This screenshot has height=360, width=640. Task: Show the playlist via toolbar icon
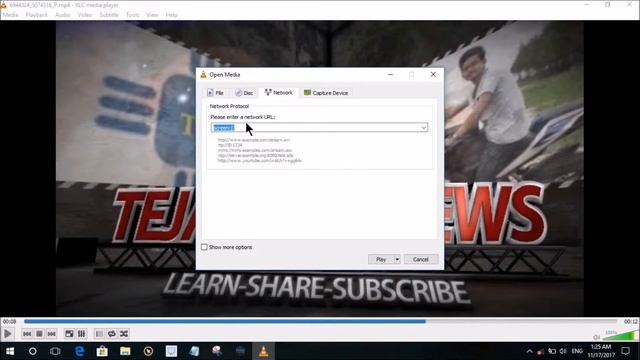99,334
